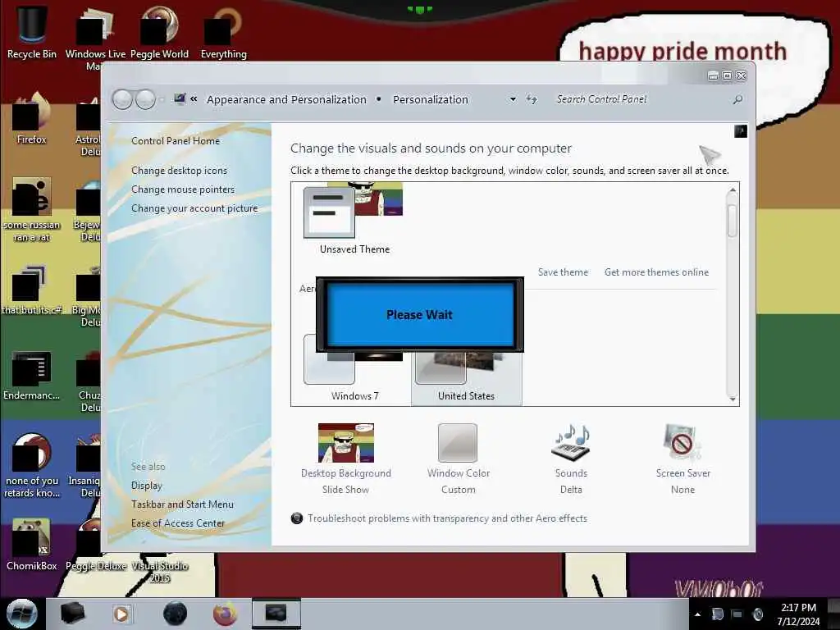
Task: Click the search magnifier icon
Action: coord(737,99)
